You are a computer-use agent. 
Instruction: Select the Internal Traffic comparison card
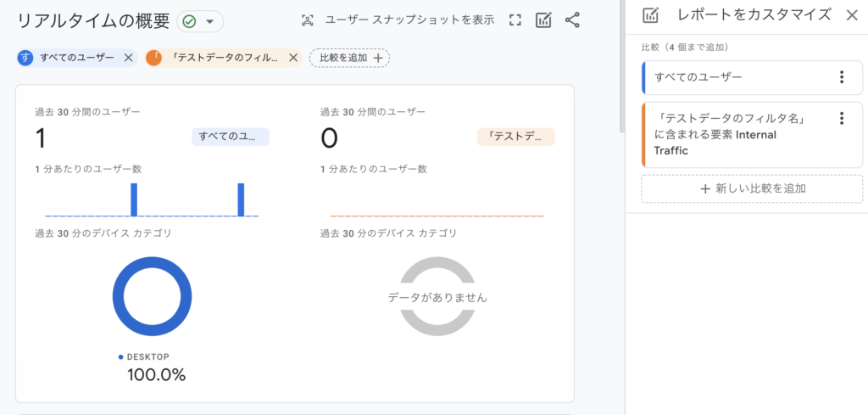click(737, 134)
